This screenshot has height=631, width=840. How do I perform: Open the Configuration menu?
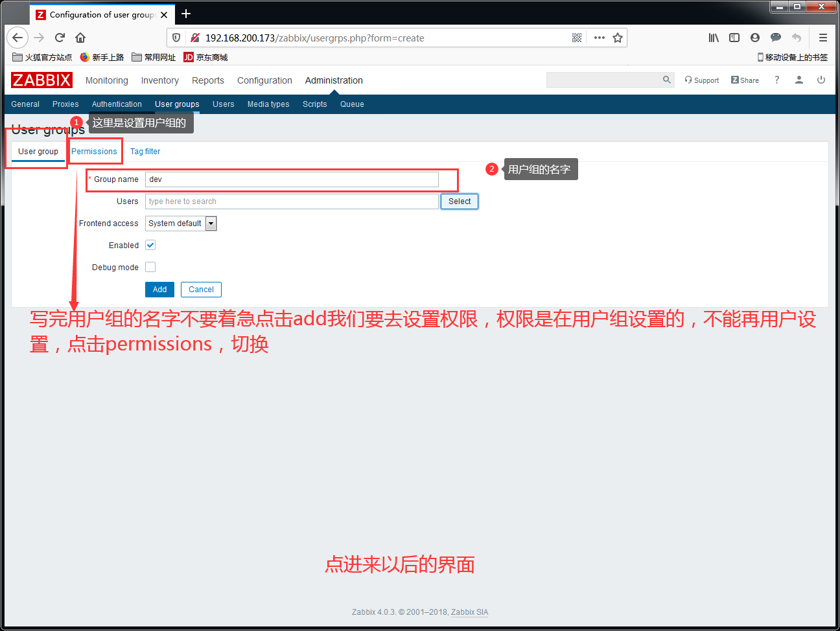[x=264, y=80]
